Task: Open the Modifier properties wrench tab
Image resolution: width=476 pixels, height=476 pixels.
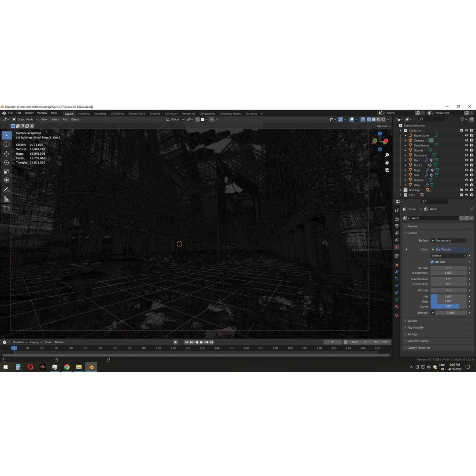Action: point(397,271)
